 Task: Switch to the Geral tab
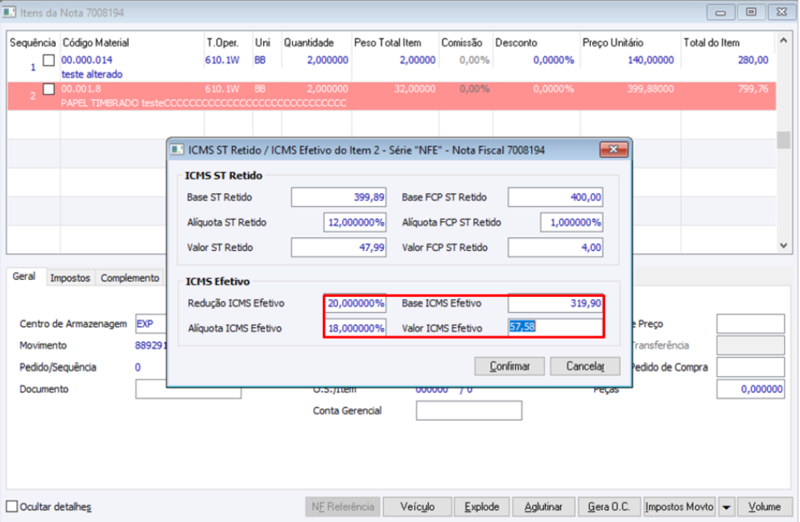[24, 277]
